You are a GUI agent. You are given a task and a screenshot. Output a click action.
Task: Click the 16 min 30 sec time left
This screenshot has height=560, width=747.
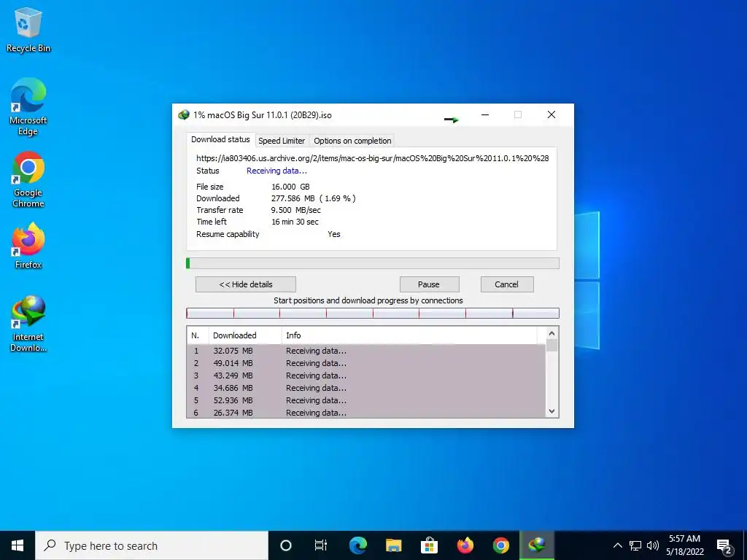(x=295, y=222)
